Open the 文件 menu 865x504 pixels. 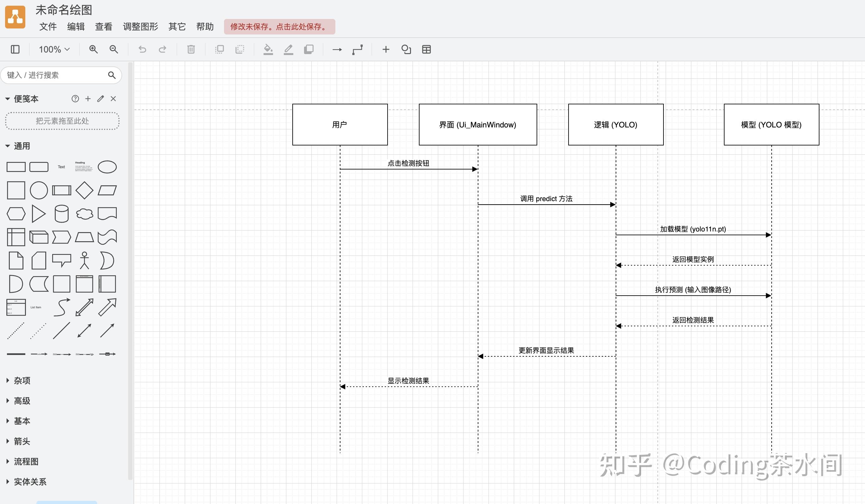[48, 27]
